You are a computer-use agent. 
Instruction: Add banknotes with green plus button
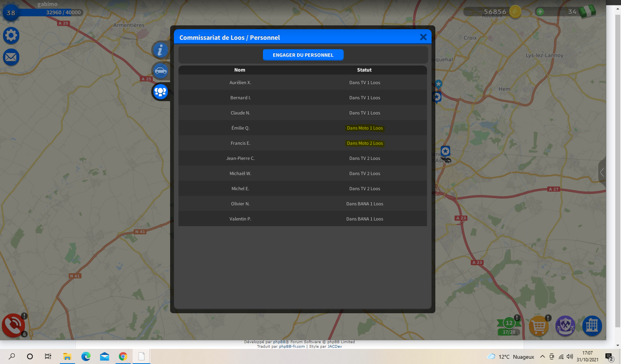pos(540,12)
